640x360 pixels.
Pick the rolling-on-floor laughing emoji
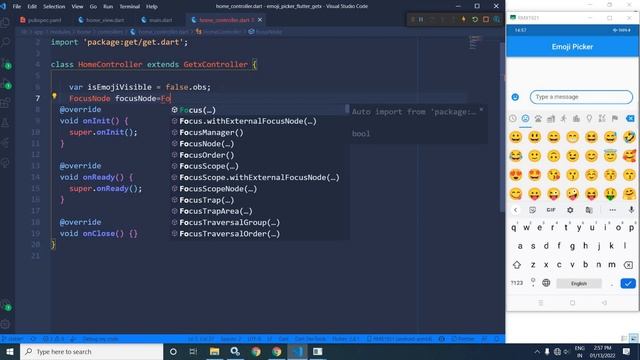pos(629,137)
